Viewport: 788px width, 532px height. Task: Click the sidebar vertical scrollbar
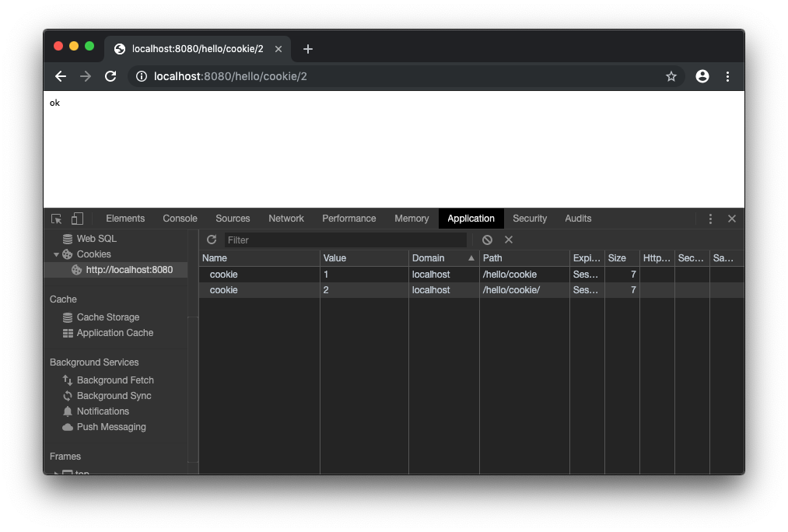193,390
